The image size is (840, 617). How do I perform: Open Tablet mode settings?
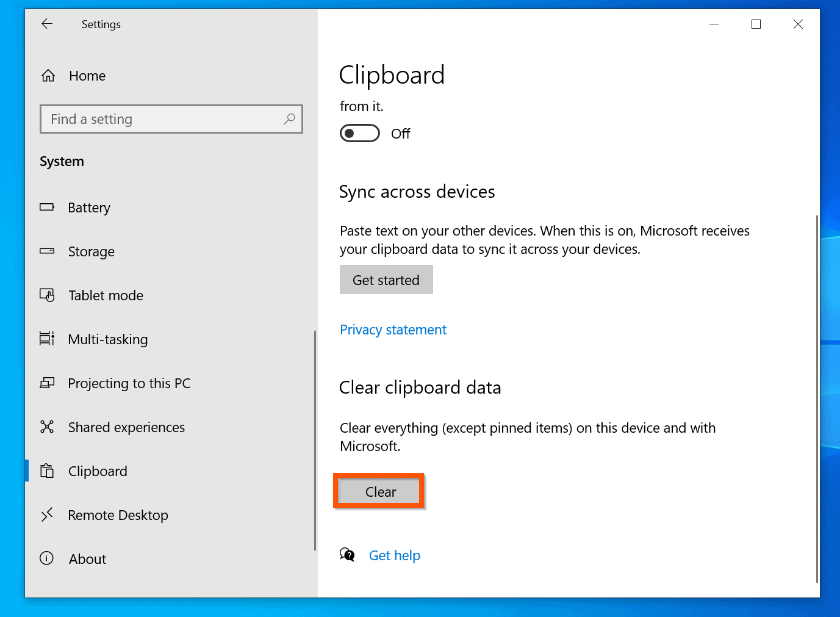coord(106,295)
